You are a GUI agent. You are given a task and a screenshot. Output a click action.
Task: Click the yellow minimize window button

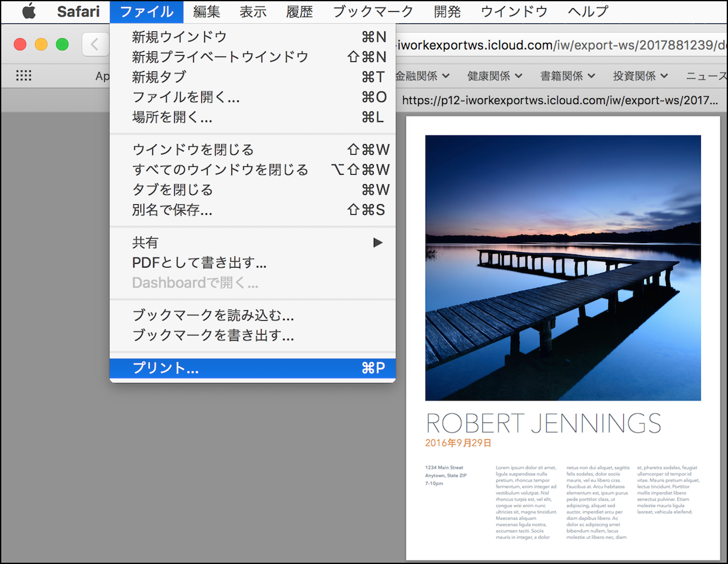click(41, 44)
